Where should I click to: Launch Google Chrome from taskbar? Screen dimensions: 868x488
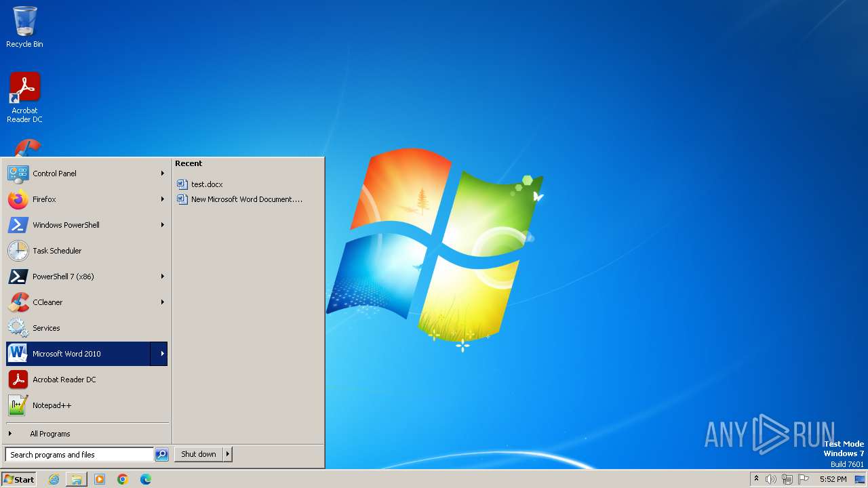123,479
